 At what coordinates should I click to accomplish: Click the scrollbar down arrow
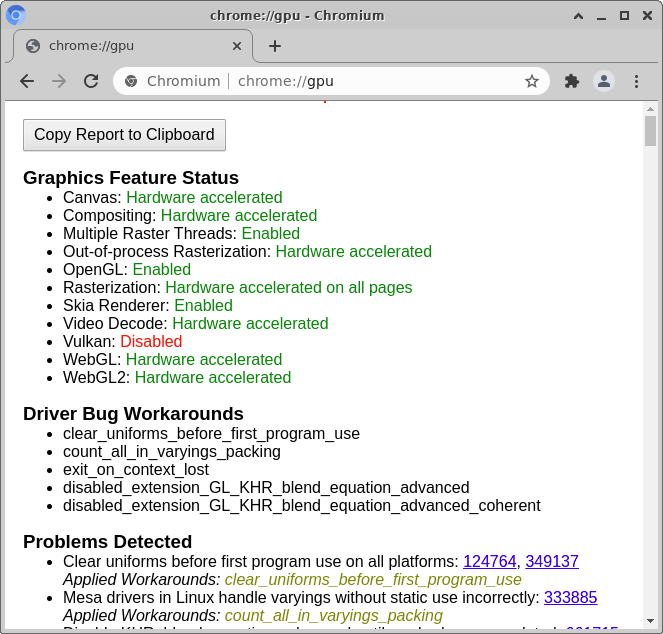tap(650, 621)
